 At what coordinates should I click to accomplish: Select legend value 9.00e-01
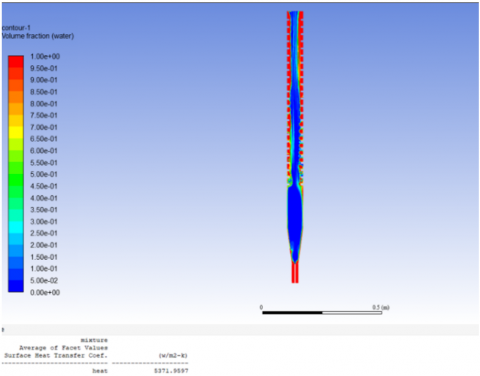click(44, 80)
